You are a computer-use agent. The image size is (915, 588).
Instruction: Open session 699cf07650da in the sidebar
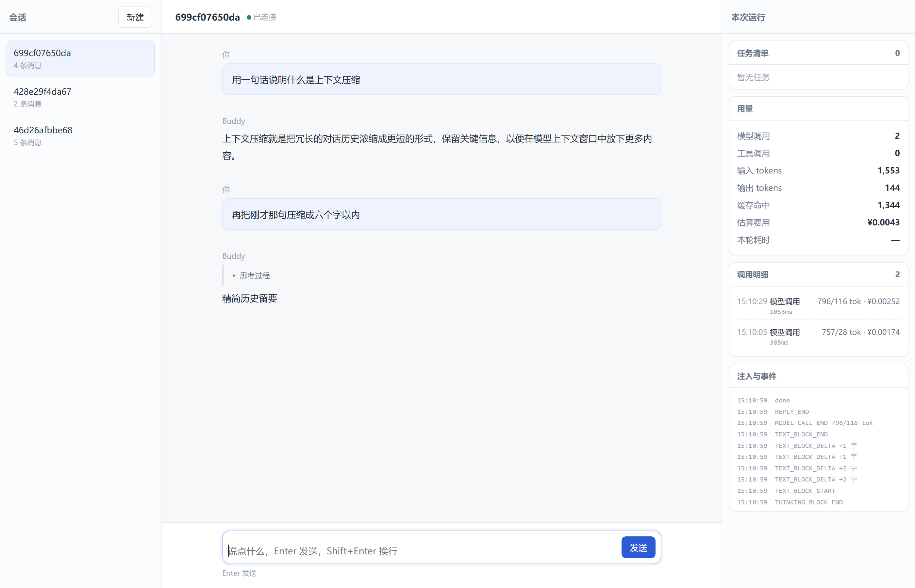click(x=81, y=58)
